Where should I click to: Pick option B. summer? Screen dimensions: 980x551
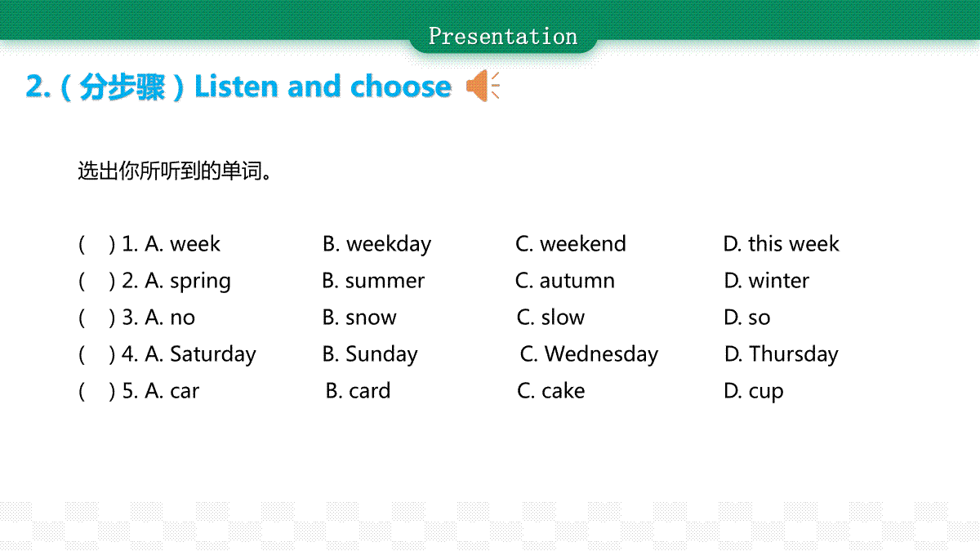pos(373,281)
